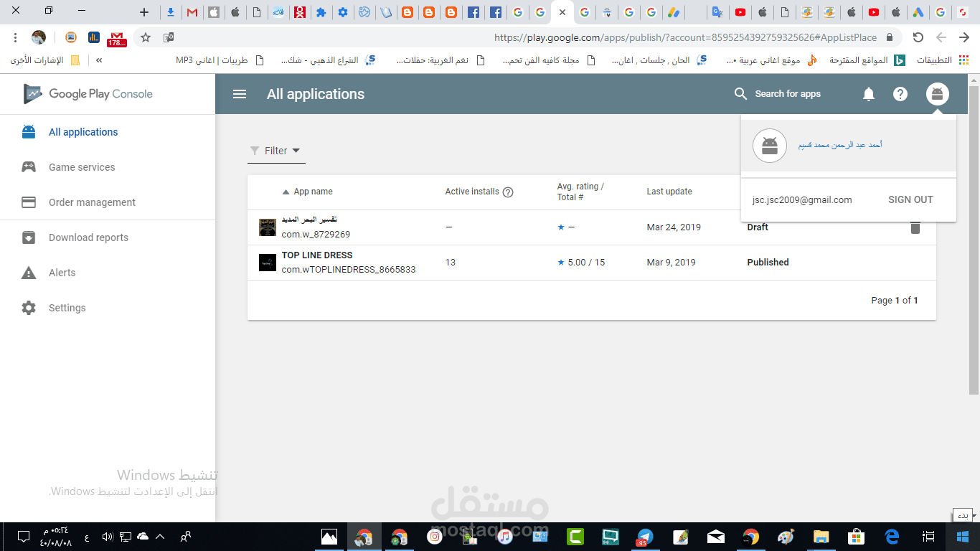Open the Chrome three-dot menu

pyautogui.click(x=16, y=37)
